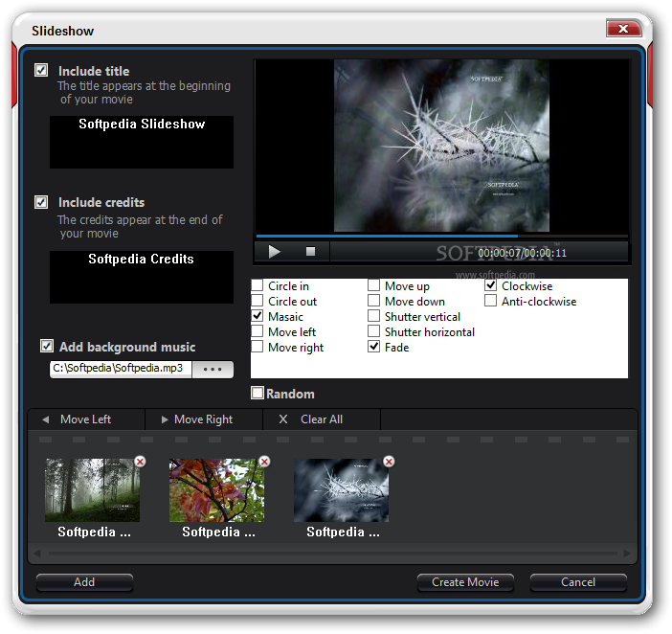Enable the Circle out transition
This screenshot has width=672, height=634.
tap(258, 301)
